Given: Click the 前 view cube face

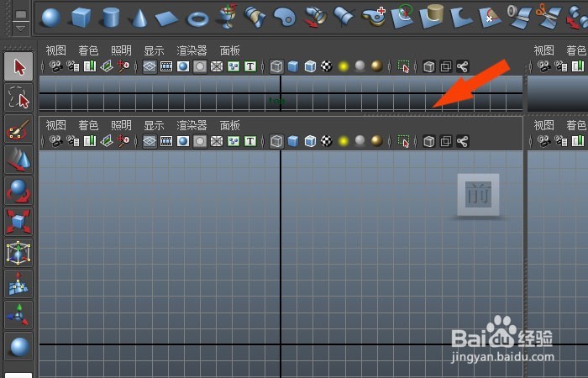Looking at the screenshot, I should pos(478,194).
